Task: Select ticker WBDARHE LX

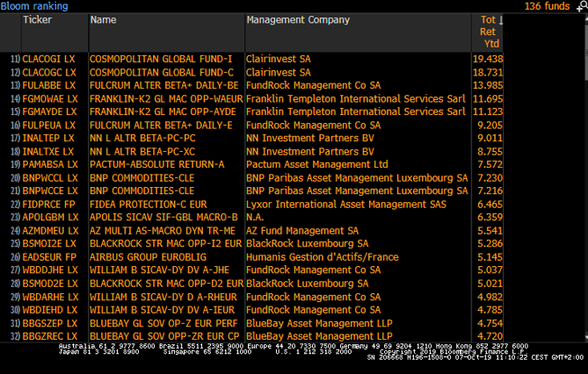Action: click(50, 297)
